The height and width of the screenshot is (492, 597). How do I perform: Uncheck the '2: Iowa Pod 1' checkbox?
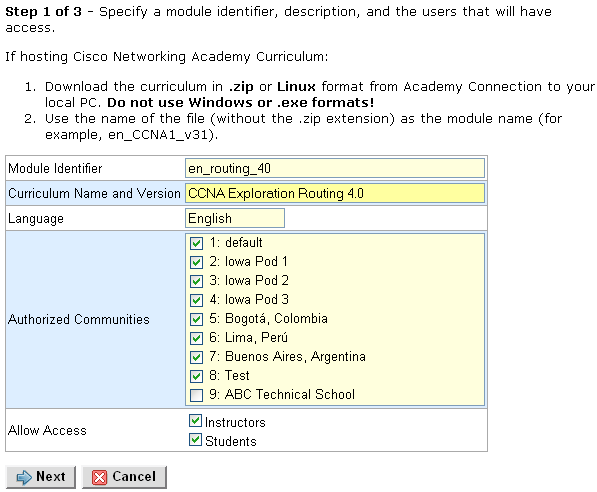pyautogui.click(x=196, y=262)
